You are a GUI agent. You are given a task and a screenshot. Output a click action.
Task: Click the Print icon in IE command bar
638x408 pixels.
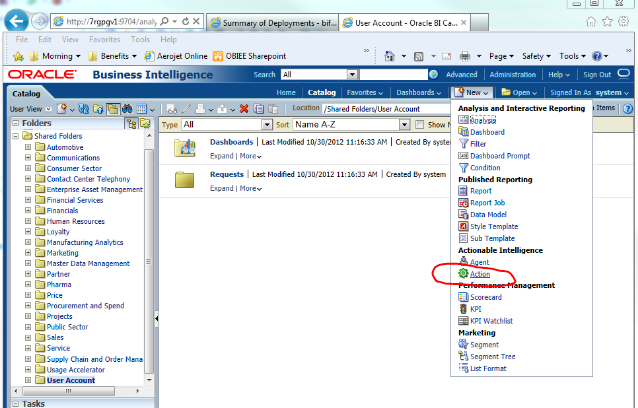(465, 56)
